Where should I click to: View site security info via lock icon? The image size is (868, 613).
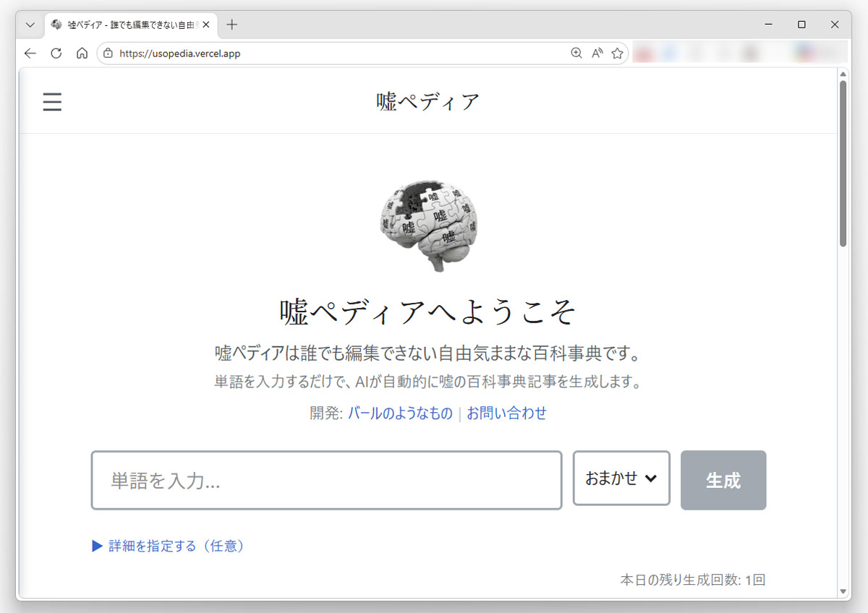[x=107, y=53]
